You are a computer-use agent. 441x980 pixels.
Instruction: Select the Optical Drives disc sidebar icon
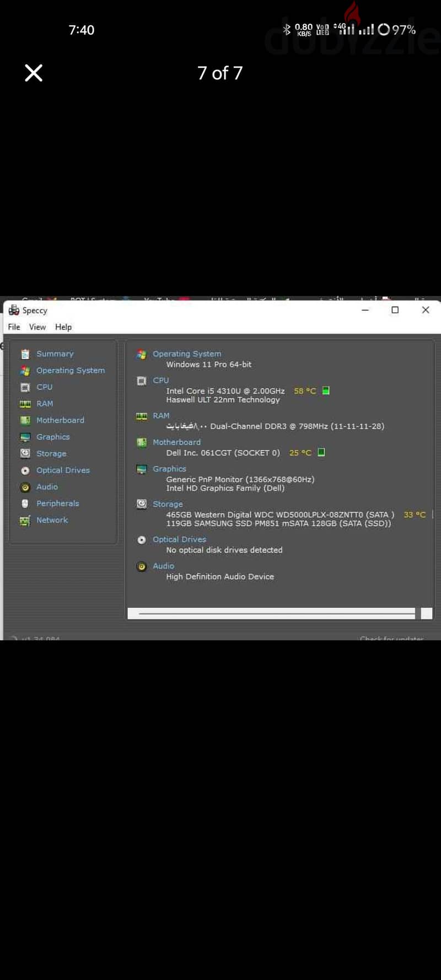tap(25, 470)
